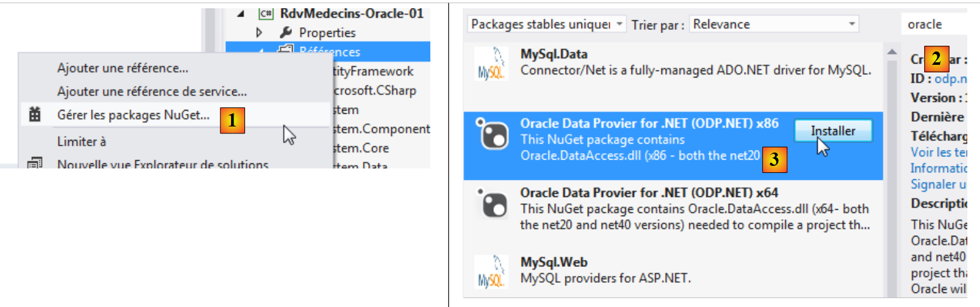Open the Packages stables uniquement dropdown
Image resolution: width=980 pixels, height=307 pixels.
[x=619, y=25]
